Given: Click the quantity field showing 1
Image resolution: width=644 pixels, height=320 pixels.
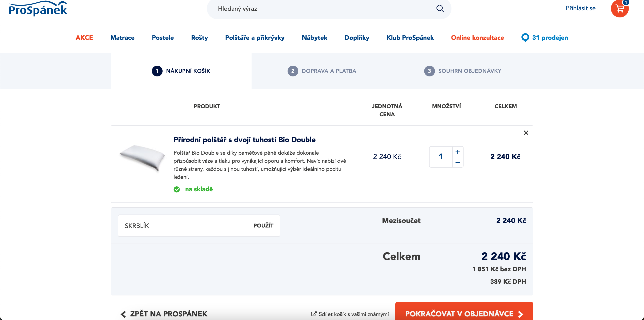Looking at the screenshot, I should pyautogui.click(x=441, y=157).
